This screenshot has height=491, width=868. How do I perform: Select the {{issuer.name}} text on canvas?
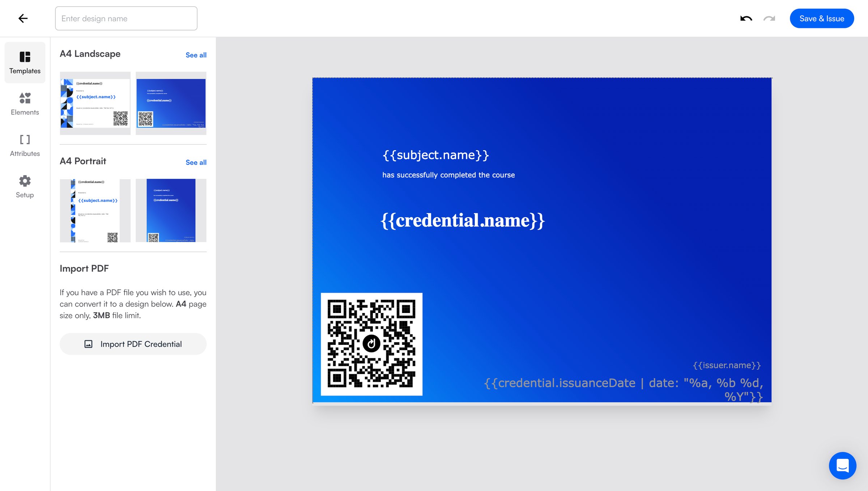(x=727, y=365)
